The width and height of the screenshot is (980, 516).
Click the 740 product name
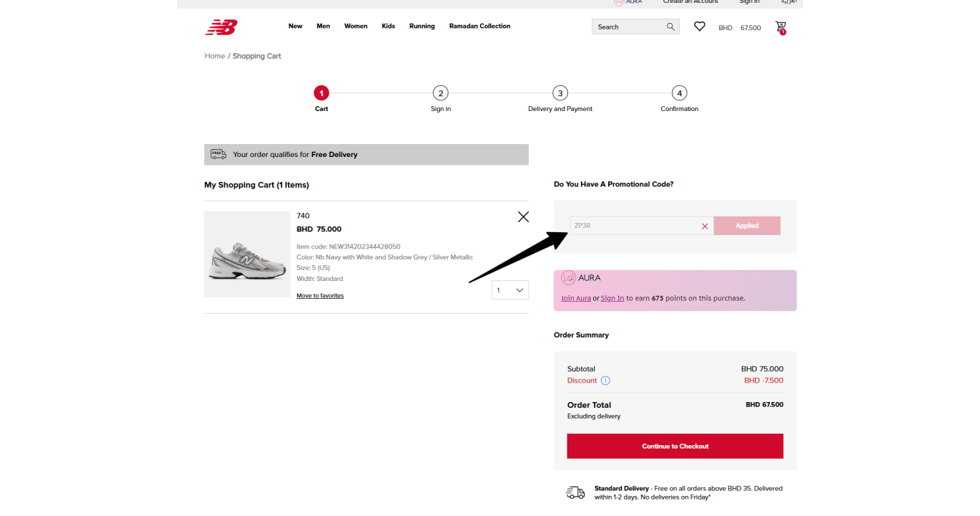coord(303,216)
